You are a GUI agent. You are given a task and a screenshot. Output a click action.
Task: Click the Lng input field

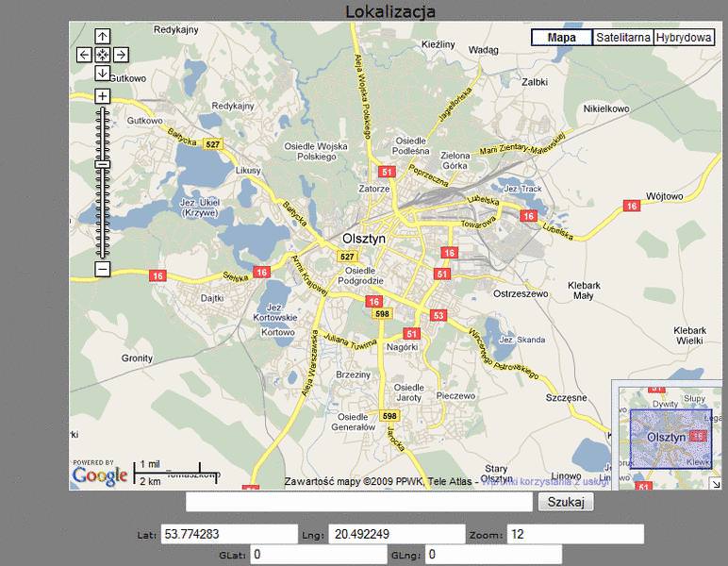396,535
